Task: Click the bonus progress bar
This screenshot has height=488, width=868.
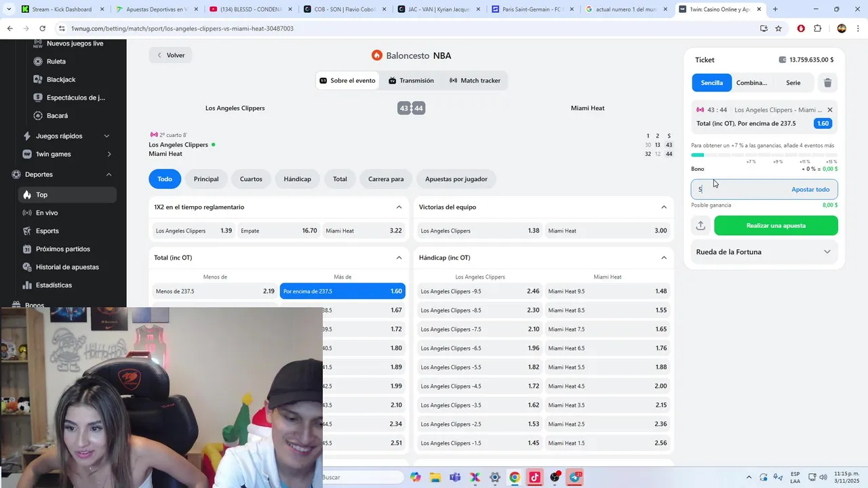Action: [x=764, y=155]
